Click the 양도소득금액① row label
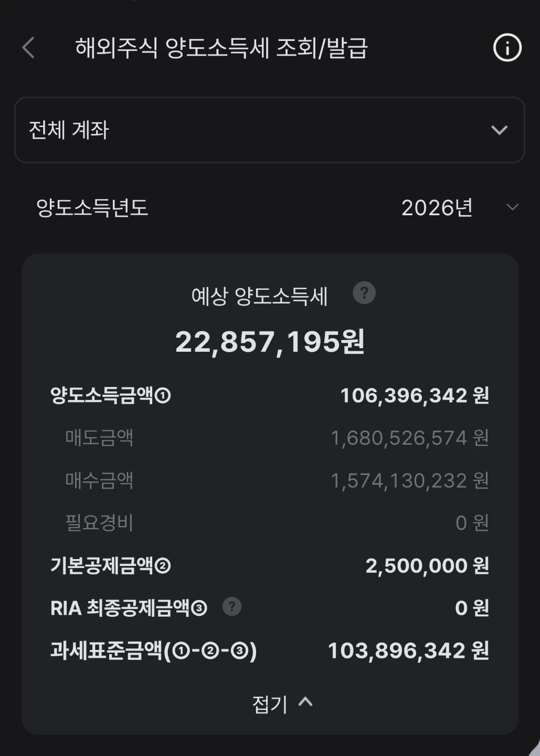The width and height of the screenshot is (540, 756). pos(111,395)
